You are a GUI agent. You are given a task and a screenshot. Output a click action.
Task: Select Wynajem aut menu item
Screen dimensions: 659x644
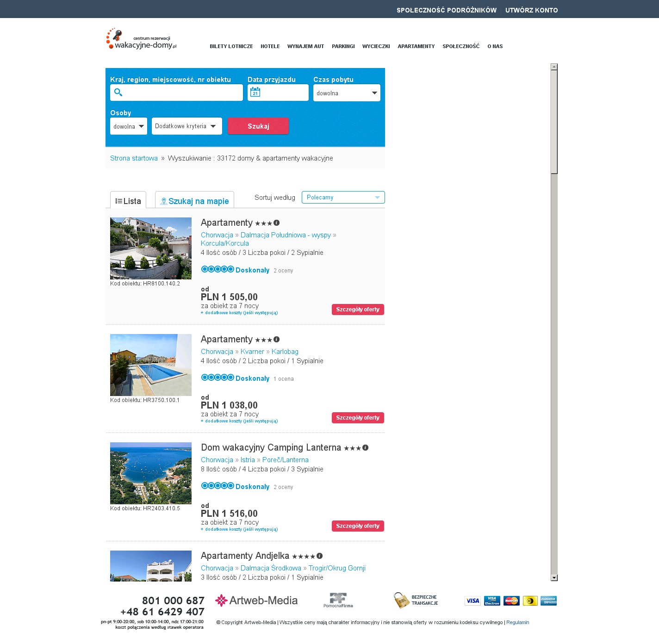tap(306, 46)
